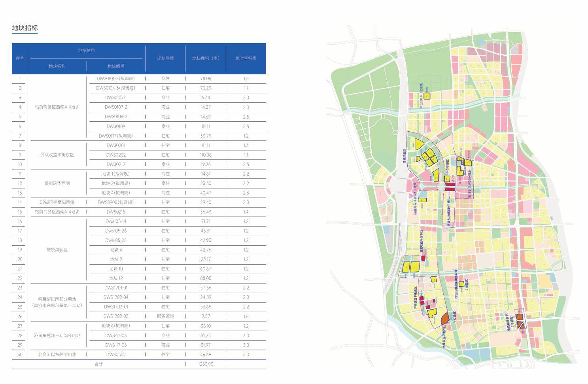Click plot name 地块 2(拟调规)
This screenshot has width=588, height=384.
(116, 183)
